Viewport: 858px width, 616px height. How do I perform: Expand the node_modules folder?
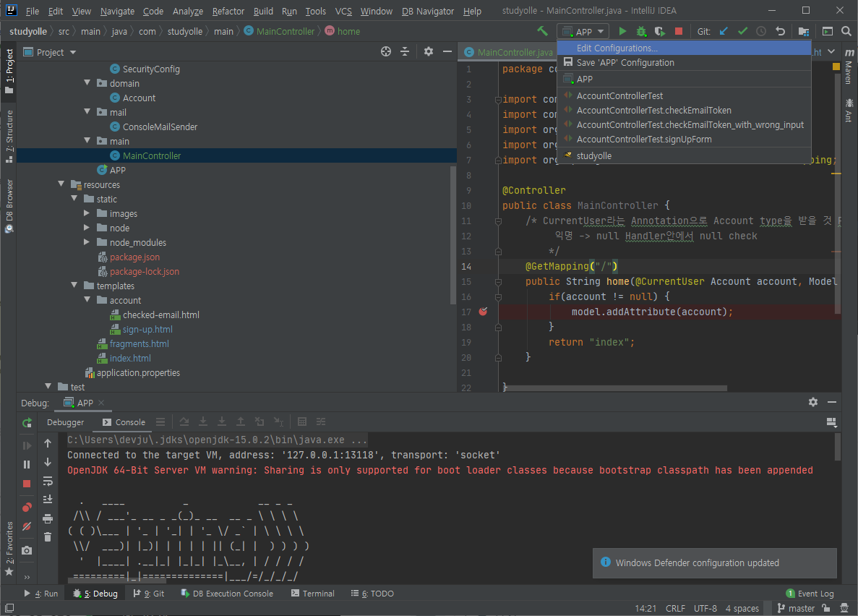tap(87, 242)
